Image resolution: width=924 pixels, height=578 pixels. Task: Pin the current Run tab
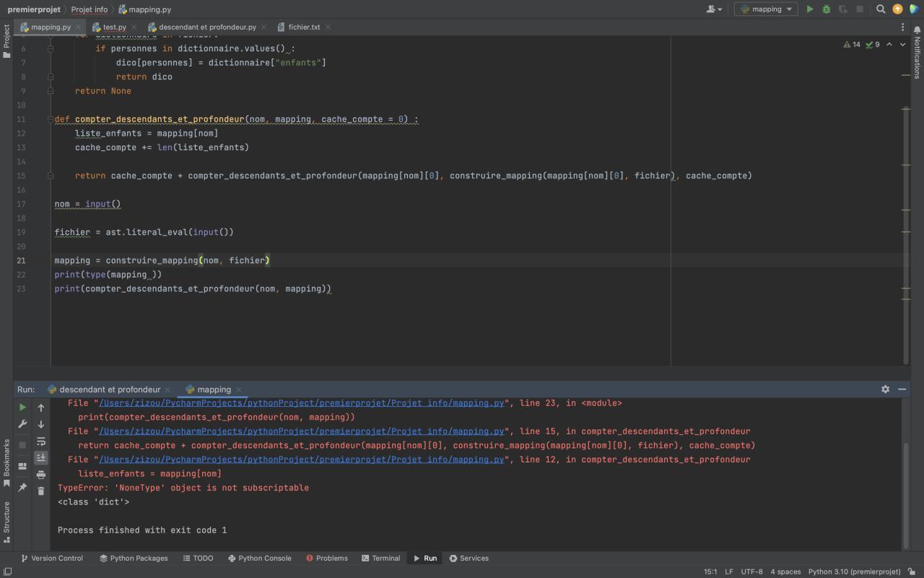tap(22, 488)
